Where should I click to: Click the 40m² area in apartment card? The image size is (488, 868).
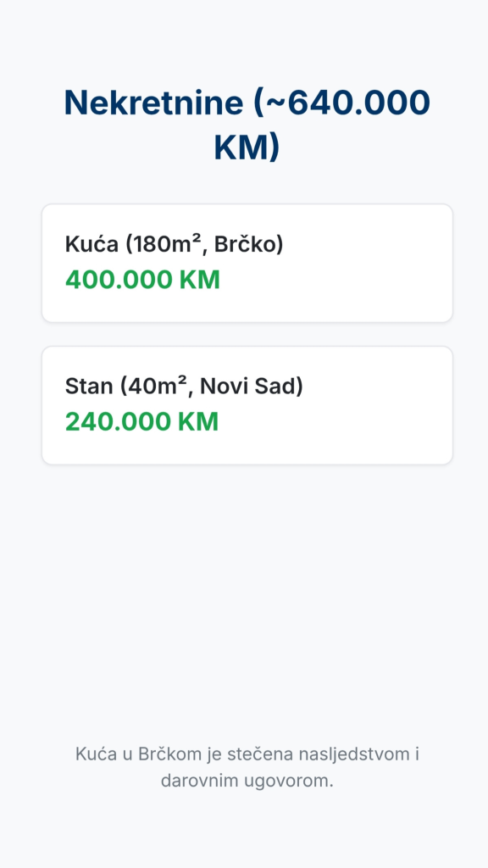tap(160, 386)
